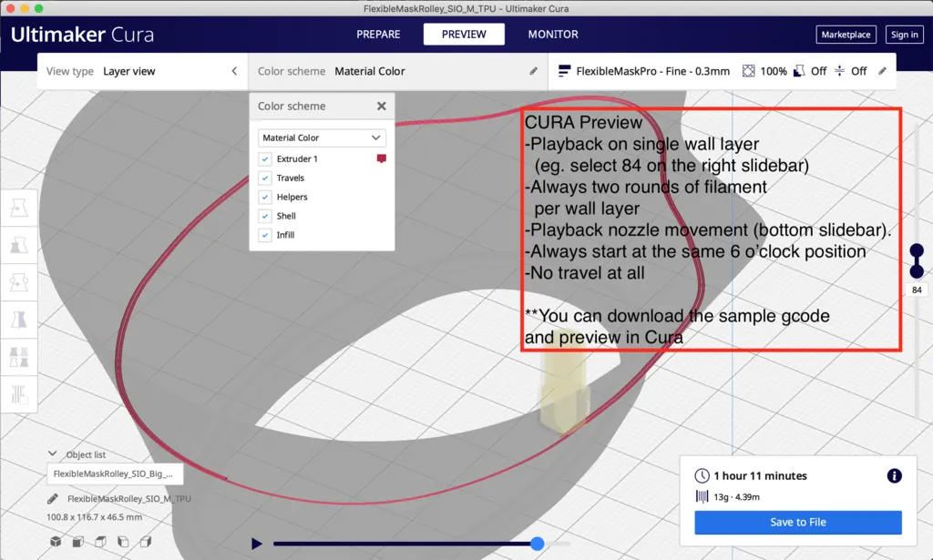933x560 pixels.
Task: Click the clock icon beside print time
Action: [702, 475]
